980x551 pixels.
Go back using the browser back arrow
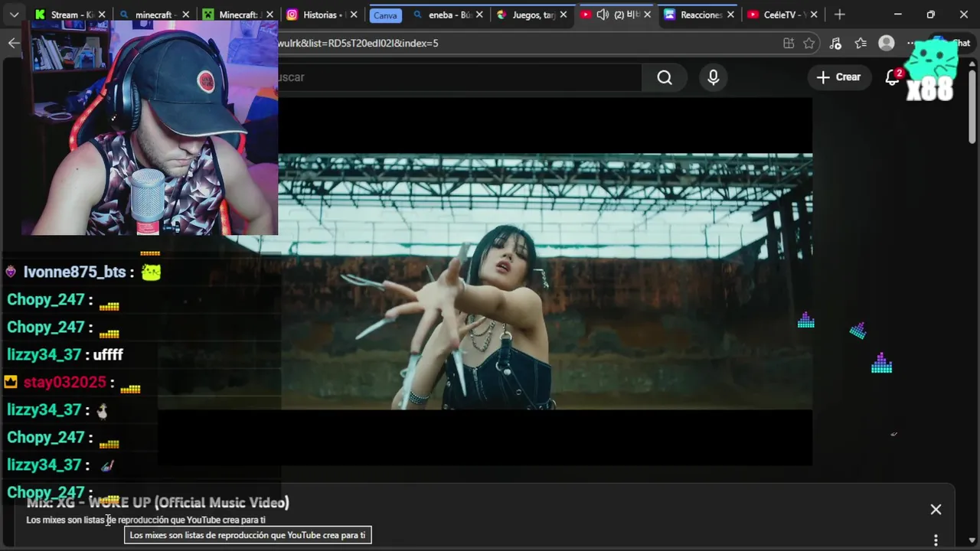14,43
